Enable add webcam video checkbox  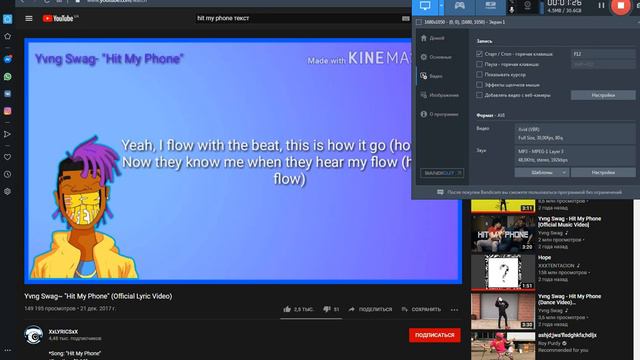[479, 95]
